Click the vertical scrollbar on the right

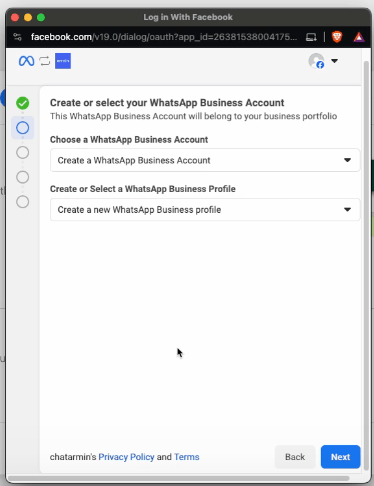(366, 267)
